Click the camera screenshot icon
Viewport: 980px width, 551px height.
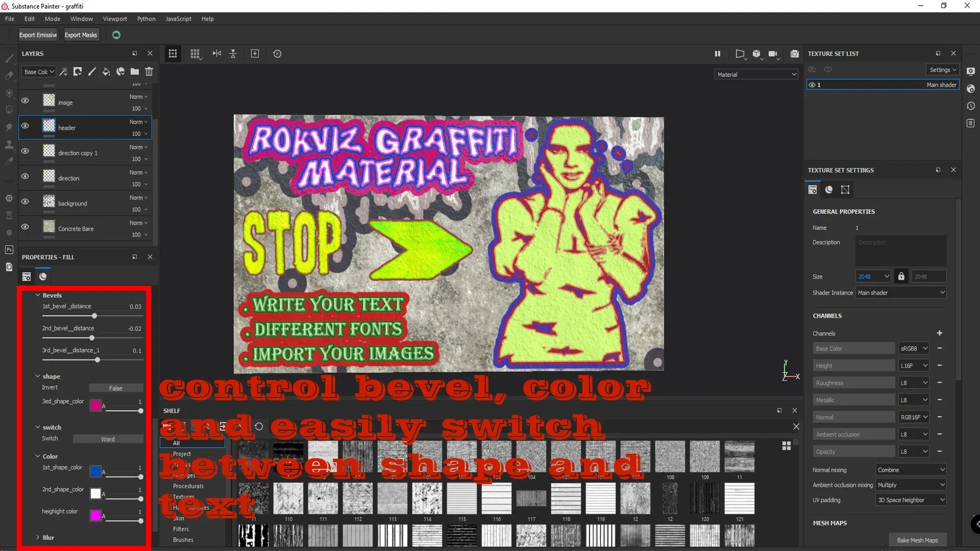coord(795,54)
